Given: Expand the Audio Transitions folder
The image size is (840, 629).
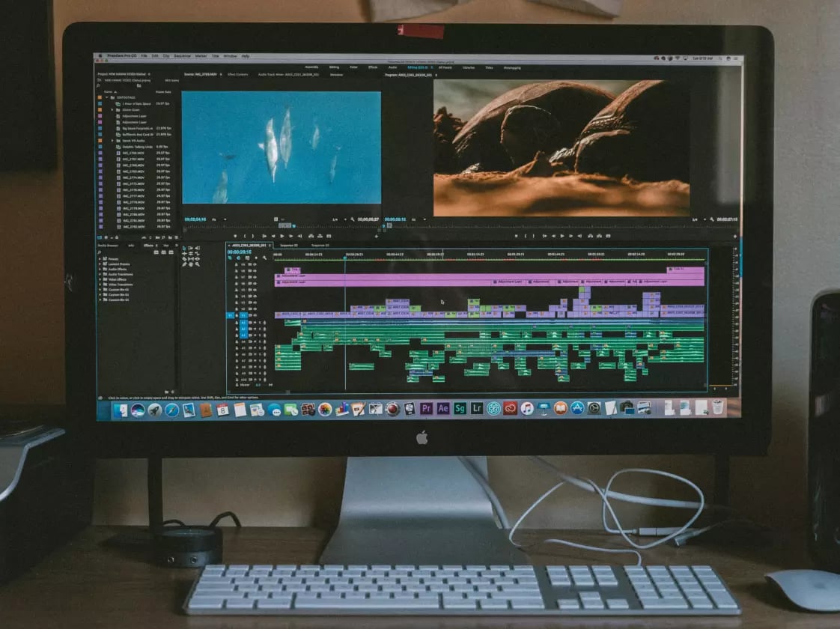Looking at the screenshot, I should (100, 274).
